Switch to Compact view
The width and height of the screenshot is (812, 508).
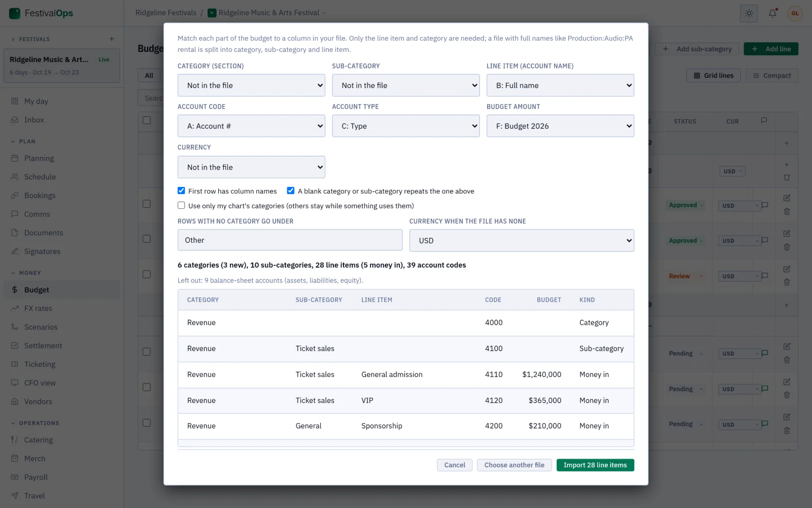pyautogui.click(x=772, y=75)
